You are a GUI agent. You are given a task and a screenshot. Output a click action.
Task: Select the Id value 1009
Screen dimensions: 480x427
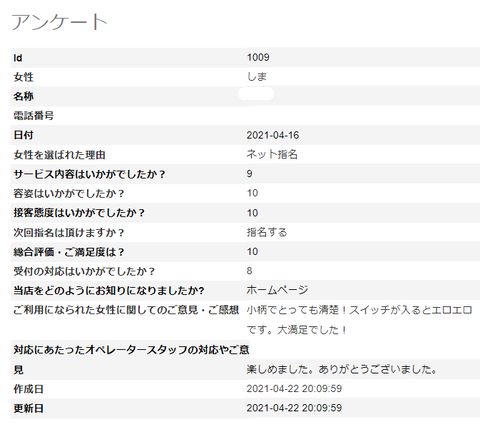coord(258,57)
